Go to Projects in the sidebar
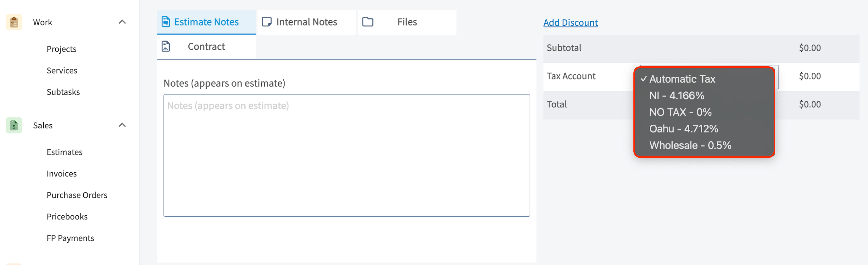Screen dimensions: 868x265 (x=61, y=49)
